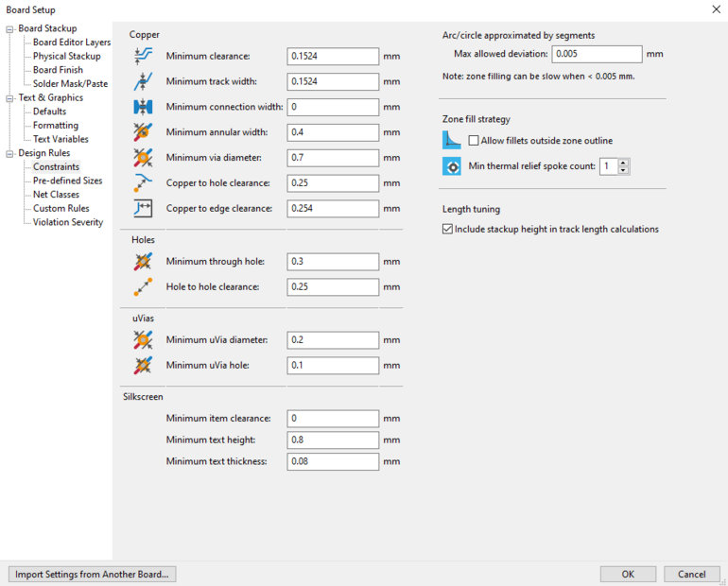Collapse the Text & Graphics tree node
The height and width of the screenshot is (586, 728).
point(10,97)
